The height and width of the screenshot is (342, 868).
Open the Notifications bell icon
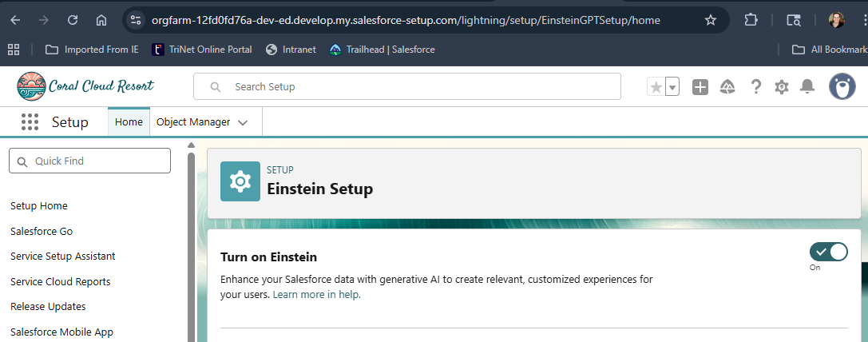tap(807, 87)
